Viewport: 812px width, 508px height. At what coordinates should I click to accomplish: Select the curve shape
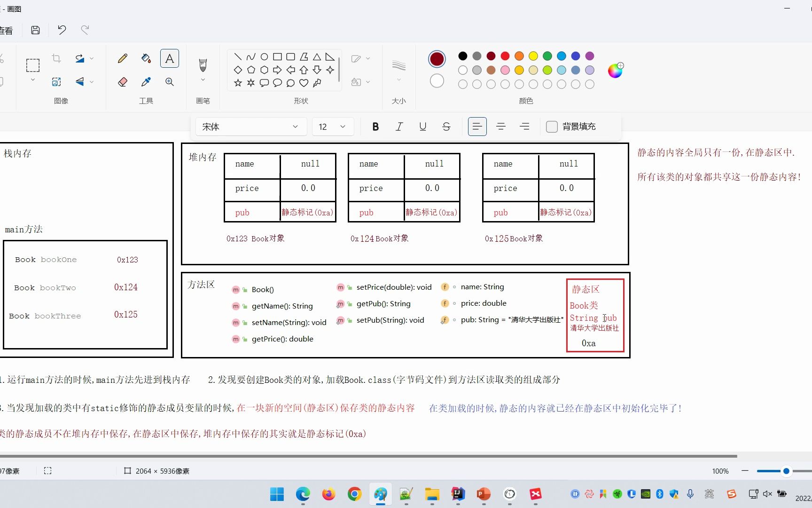click(x=251, y=57)
